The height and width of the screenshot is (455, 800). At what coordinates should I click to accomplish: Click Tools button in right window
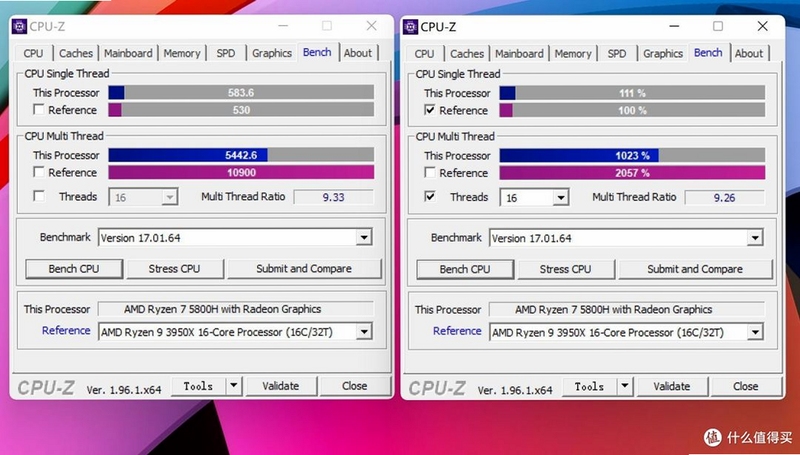(x=589, y=387)
